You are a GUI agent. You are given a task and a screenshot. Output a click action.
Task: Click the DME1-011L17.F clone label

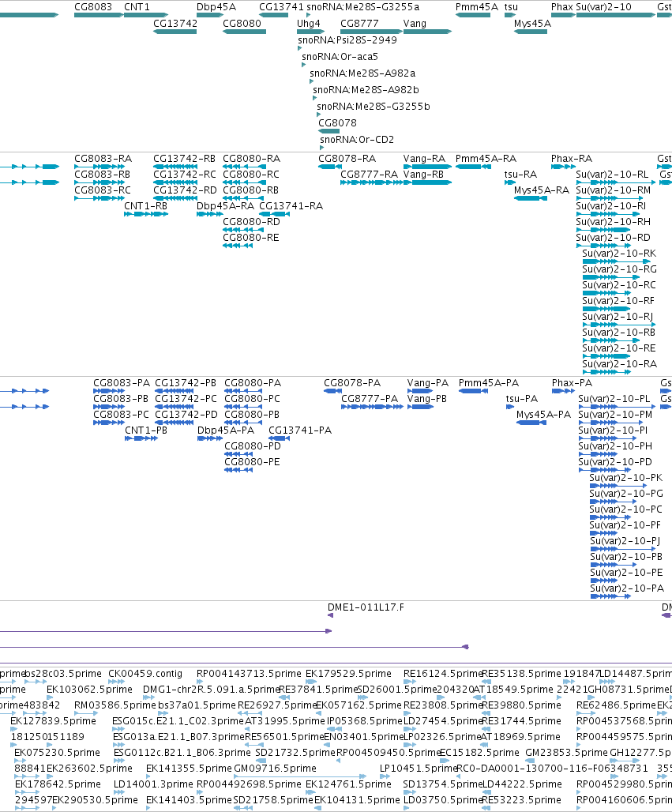pos(366,607)
